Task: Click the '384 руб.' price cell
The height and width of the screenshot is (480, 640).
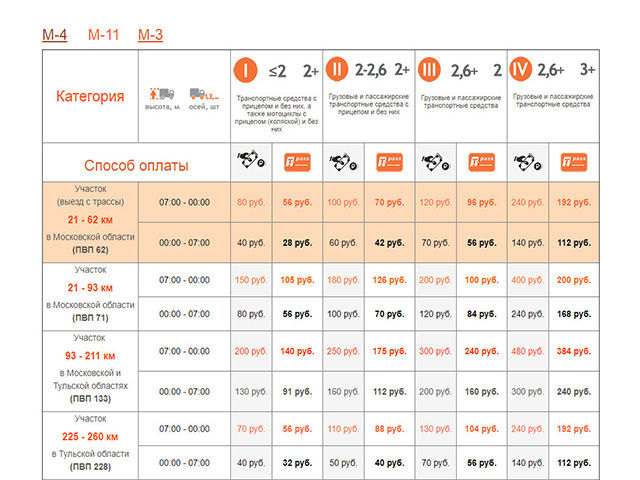Action: 574,351
